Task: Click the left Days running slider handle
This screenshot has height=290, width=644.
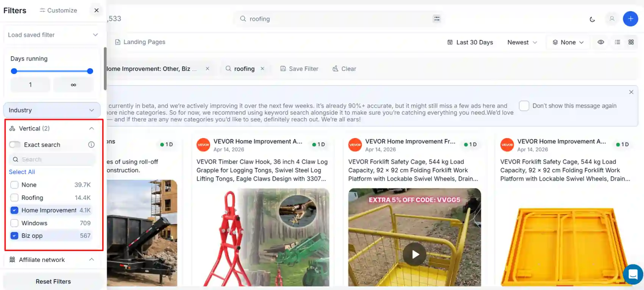Action: tap(14, 71)
